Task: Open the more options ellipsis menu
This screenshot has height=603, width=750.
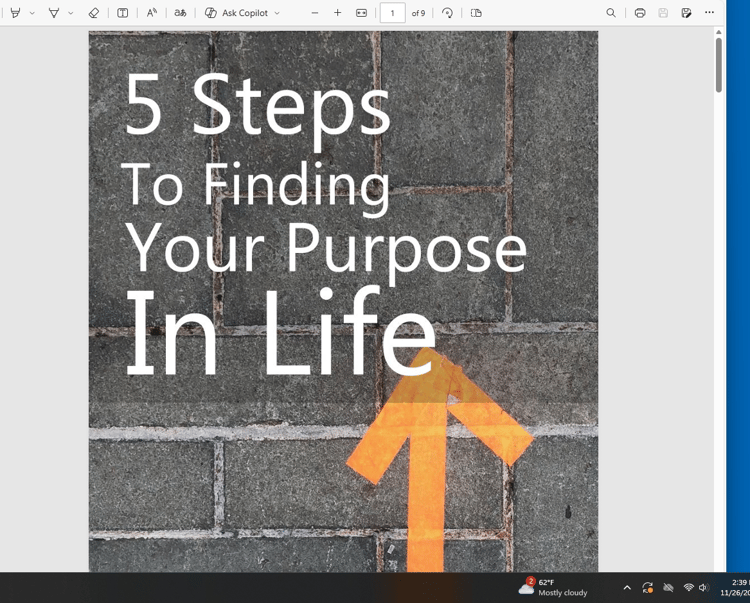Action: (x=709, y=13)
